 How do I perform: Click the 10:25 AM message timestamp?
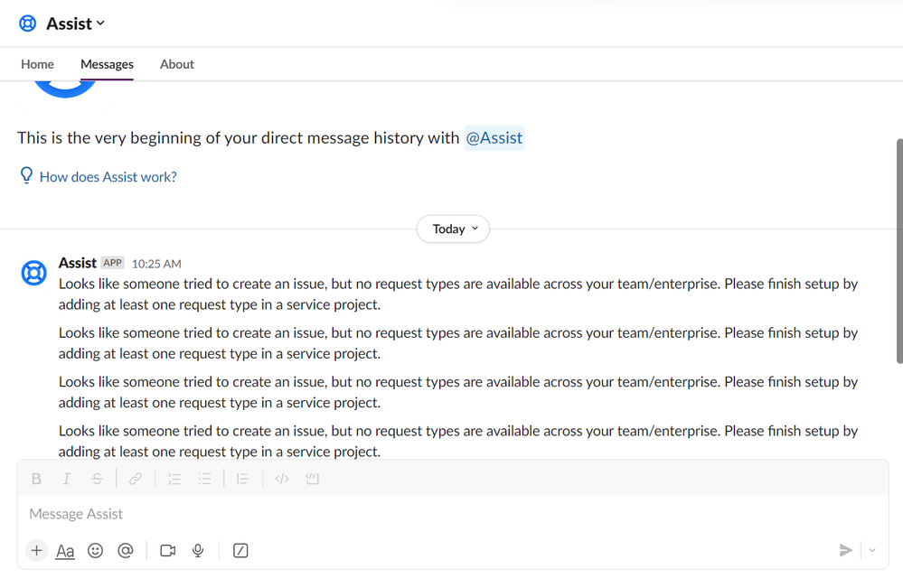156,264
